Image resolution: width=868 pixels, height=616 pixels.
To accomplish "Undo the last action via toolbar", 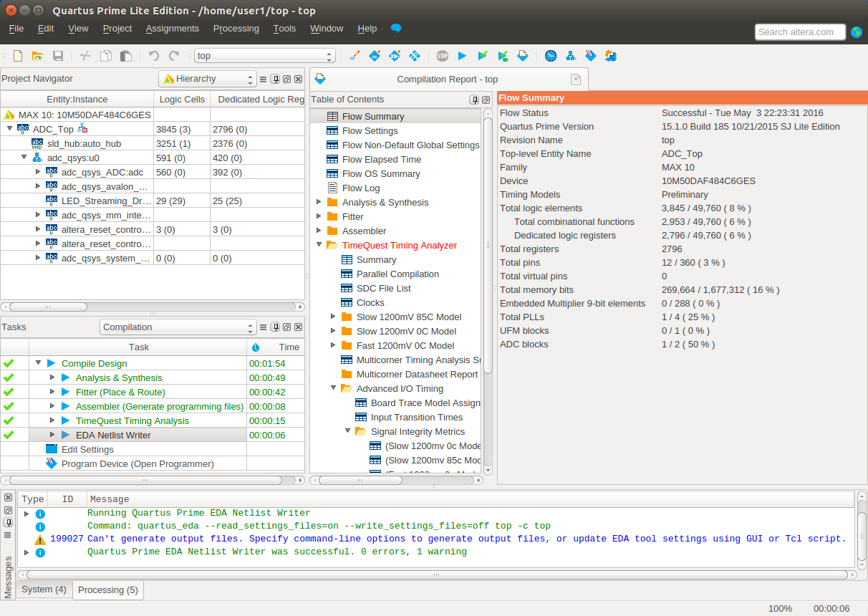I will [x=153, y=56].
